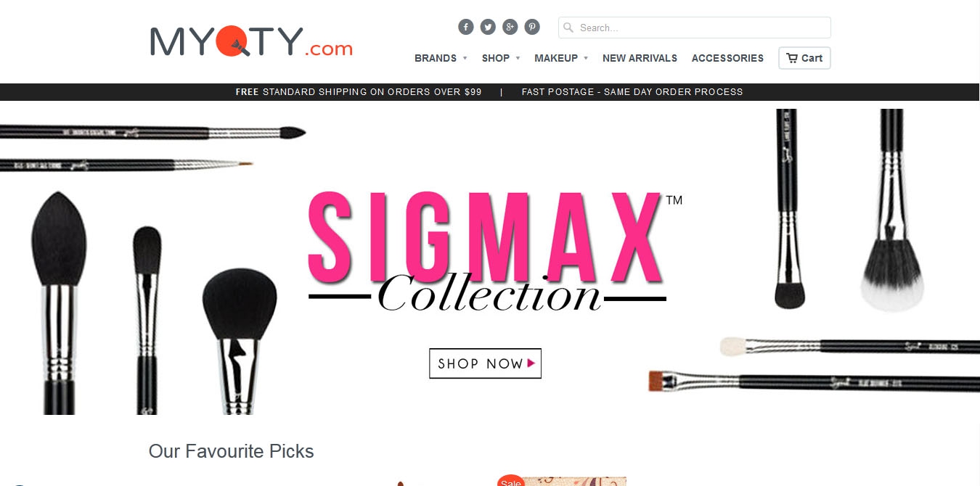Expand the SHOP dropdown arrow
The width and height of the screenshot is (980, 486).
coord(518,58)
